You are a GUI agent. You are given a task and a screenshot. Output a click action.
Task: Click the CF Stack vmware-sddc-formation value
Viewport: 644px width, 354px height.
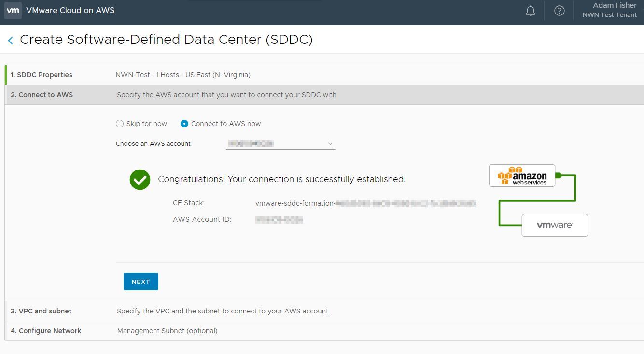point(366,203)
